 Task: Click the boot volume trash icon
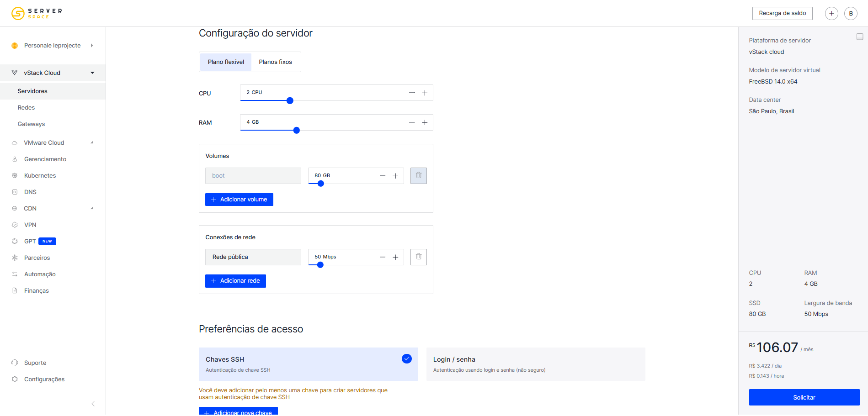point(419,176)
